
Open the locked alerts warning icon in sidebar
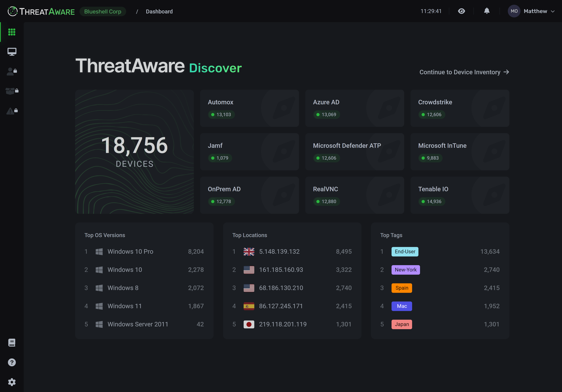tap(12, 111)
